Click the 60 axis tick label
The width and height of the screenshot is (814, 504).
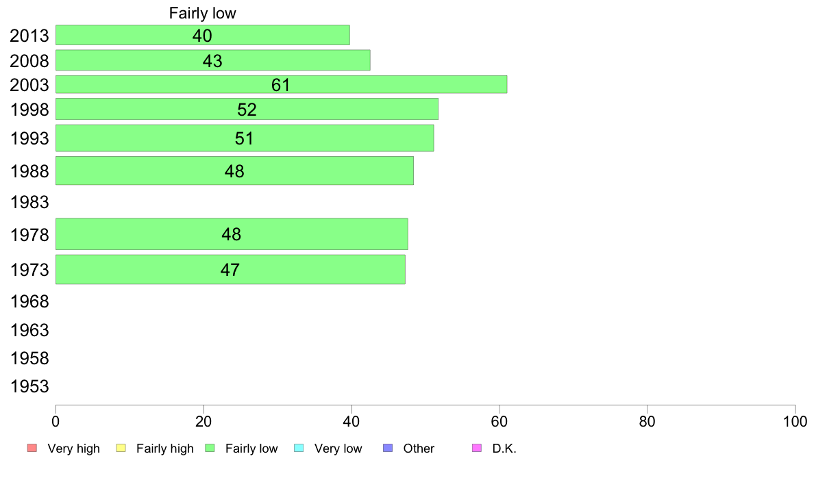(x=499, y=421)
